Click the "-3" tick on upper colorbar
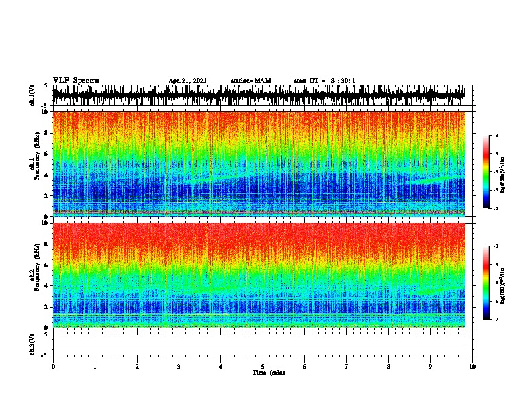The height and width of the screenshot is (411, 532). point(495,135)
